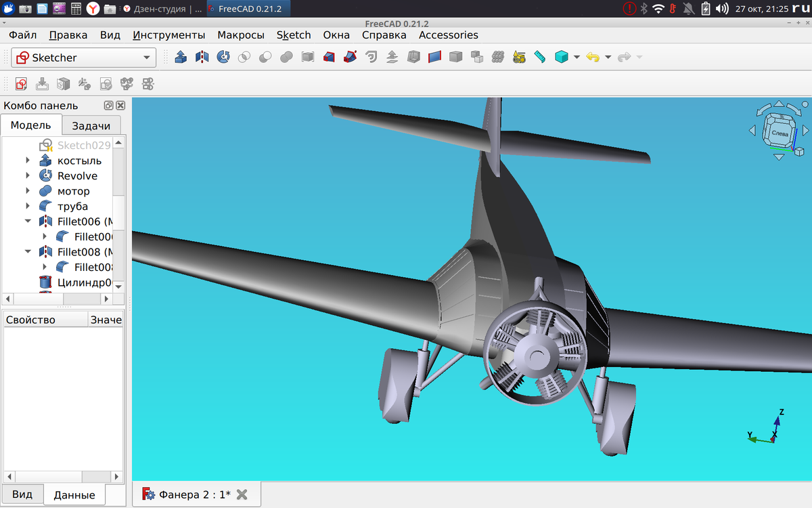Open the Mirror object tool
Viewport: 812px width, 508px height.
[x=202, y=57]
